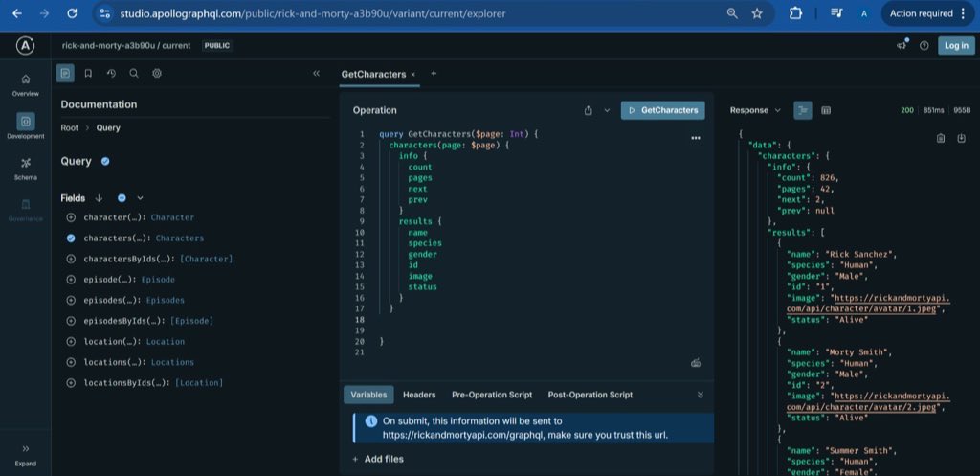Select the Variables tab
980x476 pixels.
pos(368,395)
